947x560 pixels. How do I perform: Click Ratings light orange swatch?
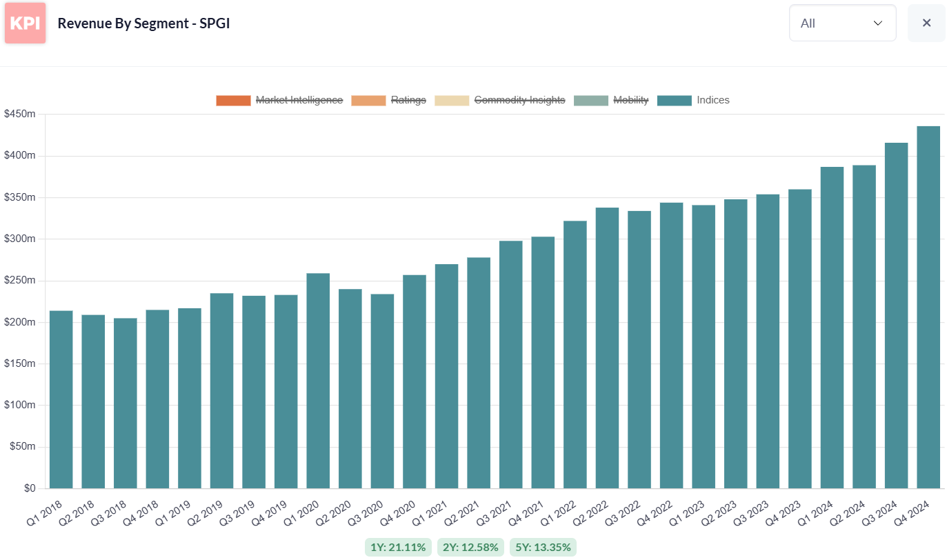(368, 100)
